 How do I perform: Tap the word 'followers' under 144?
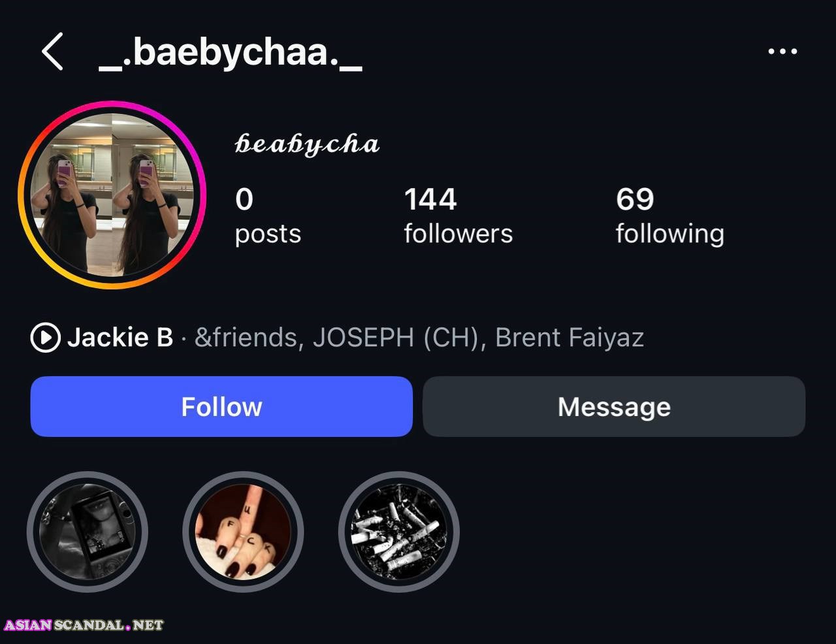(458, 233)
